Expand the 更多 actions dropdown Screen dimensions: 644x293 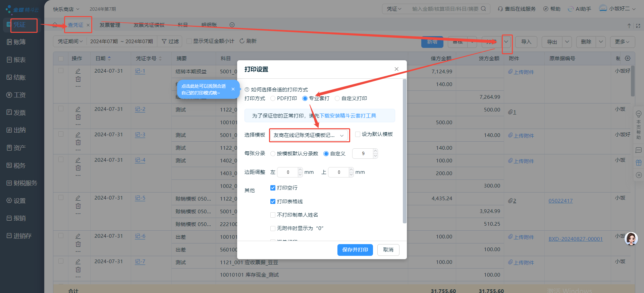pyautogui.click(x=622, y=42)
